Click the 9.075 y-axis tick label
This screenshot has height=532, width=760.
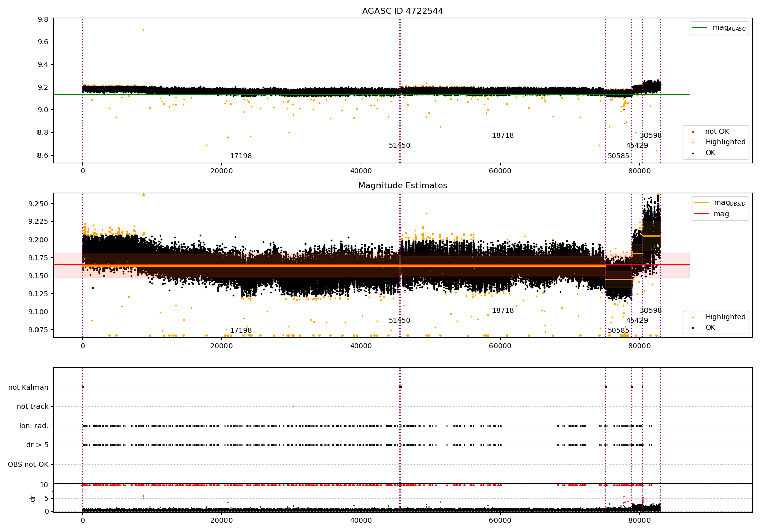(x=39, y=330)
